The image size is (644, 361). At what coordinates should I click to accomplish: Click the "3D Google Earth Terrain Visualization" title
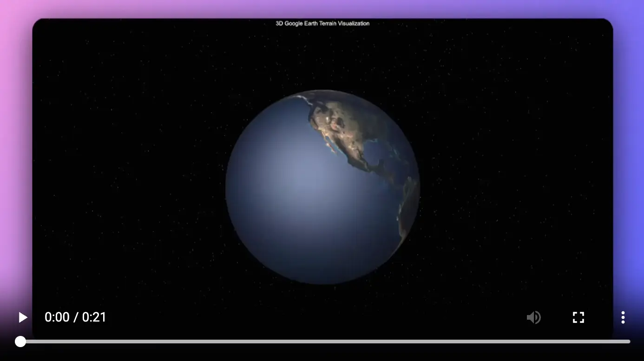pos(322,23)
